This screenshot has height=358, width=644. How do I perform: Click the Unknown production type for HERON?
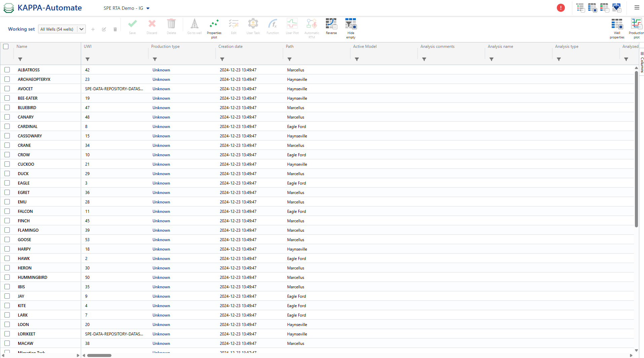[161, 268]
